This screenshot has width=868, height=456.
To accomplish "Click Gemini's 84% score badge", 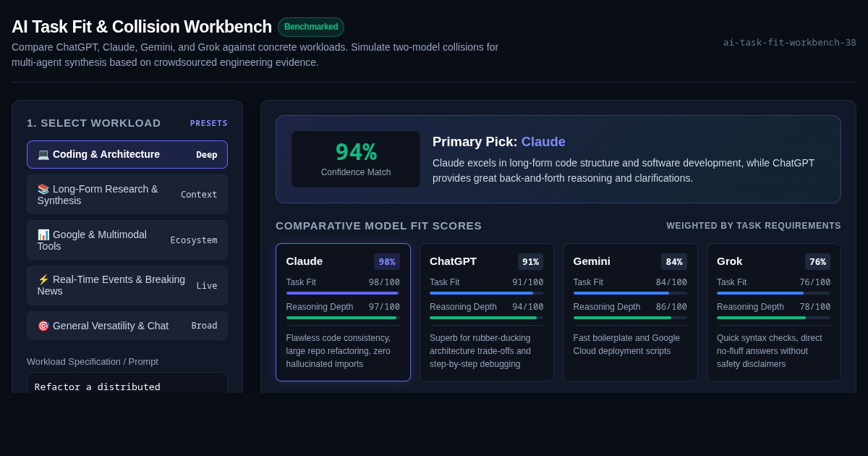I will coord(674,261).
